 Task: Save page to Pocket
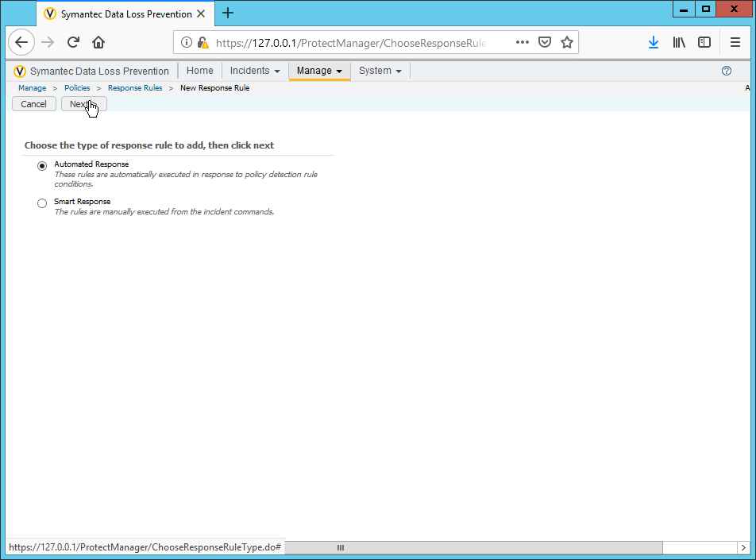click(545, 42)
